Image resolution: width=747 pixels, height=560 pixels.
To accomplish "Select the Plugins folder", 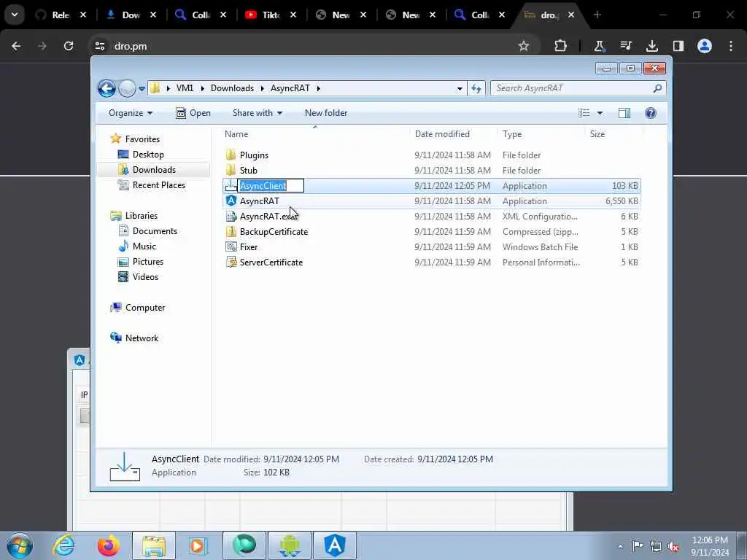I will tap(254, 155).
